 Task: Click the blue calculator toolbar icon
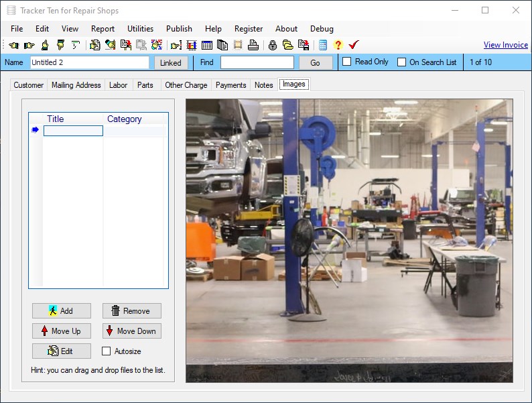pyautogui.click(x=323, y=46)
